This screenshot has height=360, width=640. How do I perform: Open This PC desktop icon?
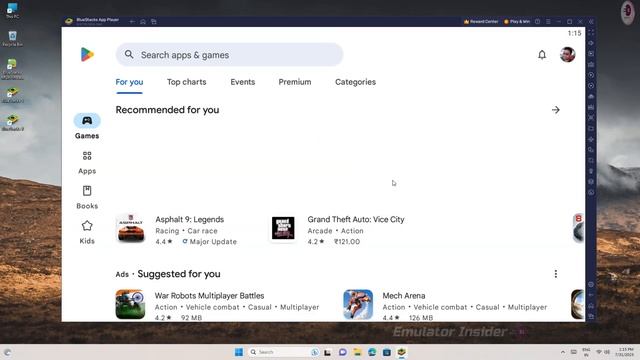[x=12, y=10]
